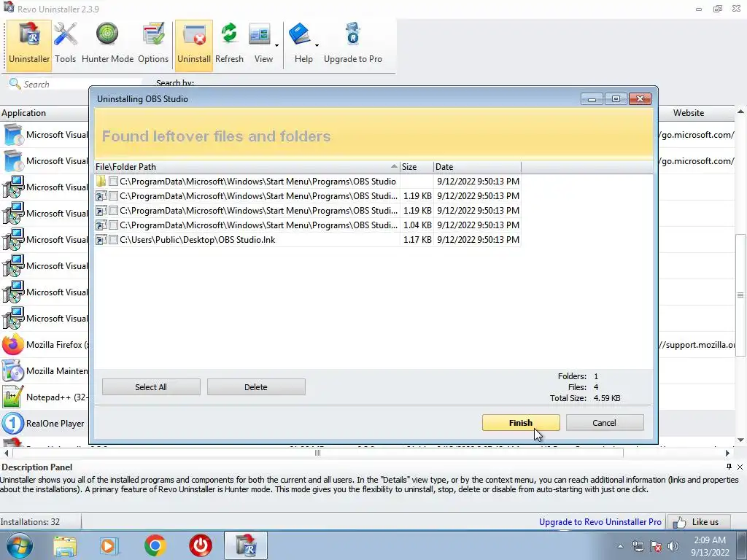Select Mozilla Maintenance Service in list

click(44, 371)
